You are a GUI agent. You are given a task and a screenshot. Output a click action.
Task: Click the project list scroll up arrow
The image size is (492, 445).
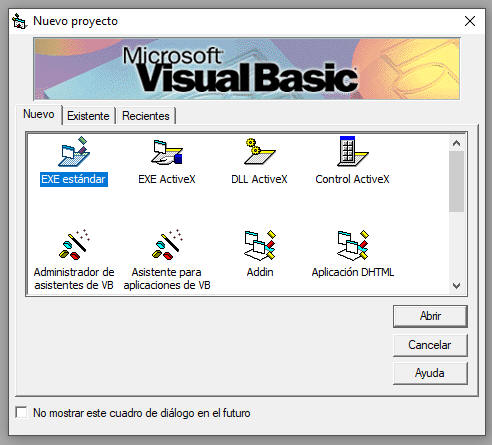(456, 143)
